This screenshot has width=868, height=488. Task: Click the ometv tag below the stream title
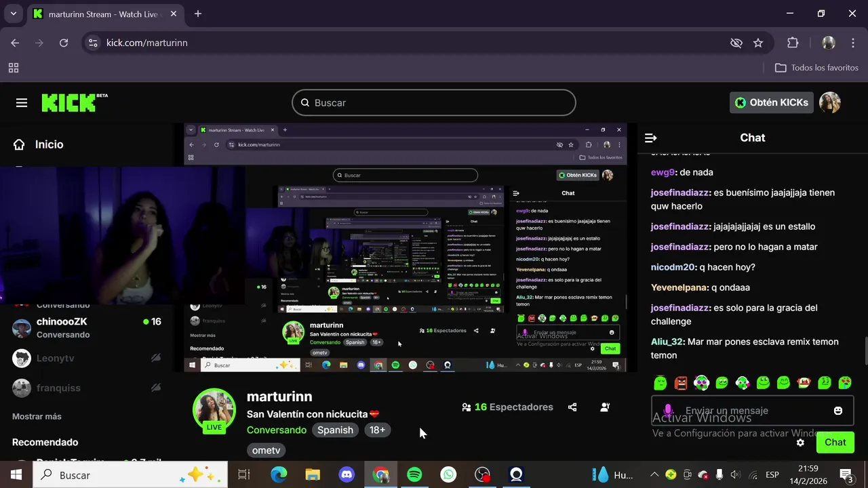[x=266, y=450]
